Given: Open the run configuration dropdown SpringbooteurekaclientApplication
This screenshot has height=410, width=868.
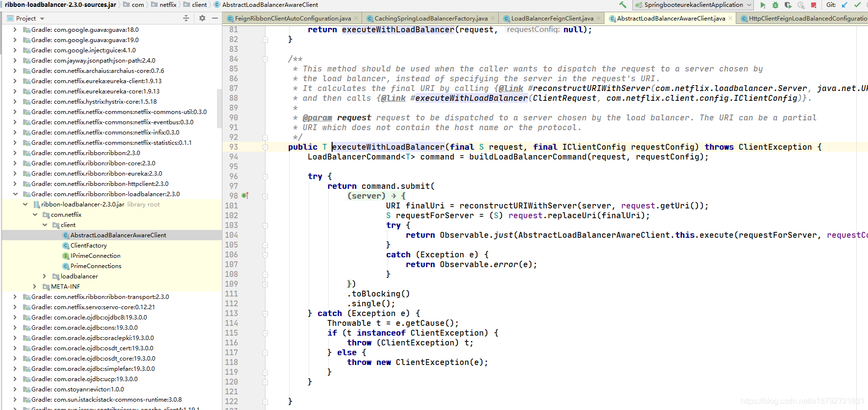Looking at the screenshot, I should click(x=693, y=5).
